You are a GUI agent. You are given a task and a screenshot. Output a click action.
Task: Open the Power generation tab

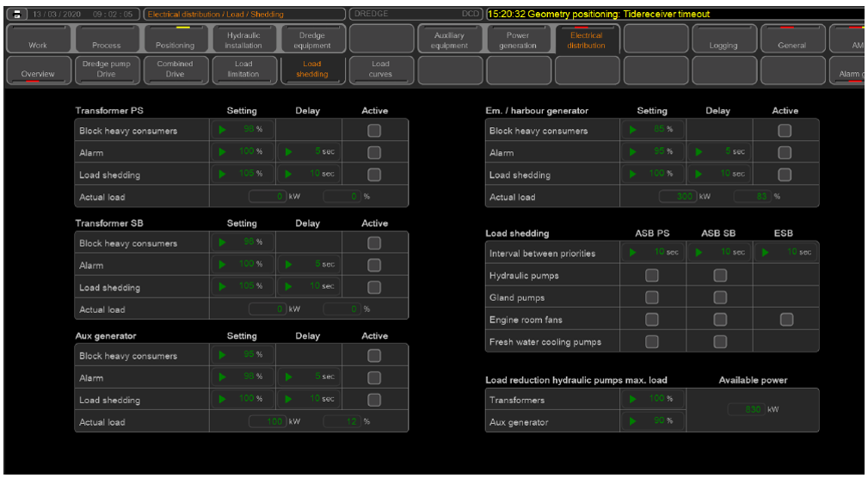(x=518, y=40)
